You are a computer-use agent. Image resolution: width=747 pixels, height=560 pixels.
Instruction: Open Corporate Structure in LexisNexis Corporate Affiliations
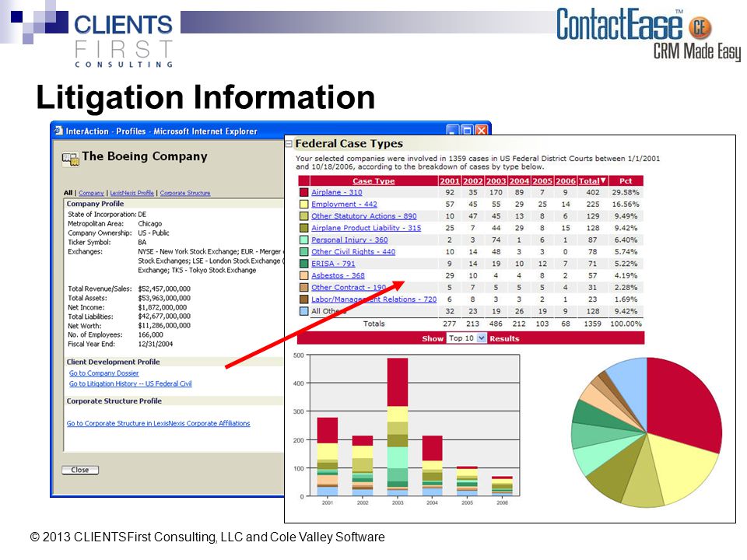pos(158,423)
